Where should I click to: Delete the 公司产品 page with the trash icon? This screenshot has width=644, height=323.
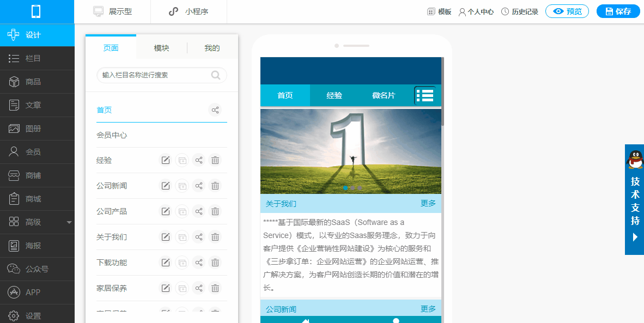pyautogui.click(x=215, y=211)
